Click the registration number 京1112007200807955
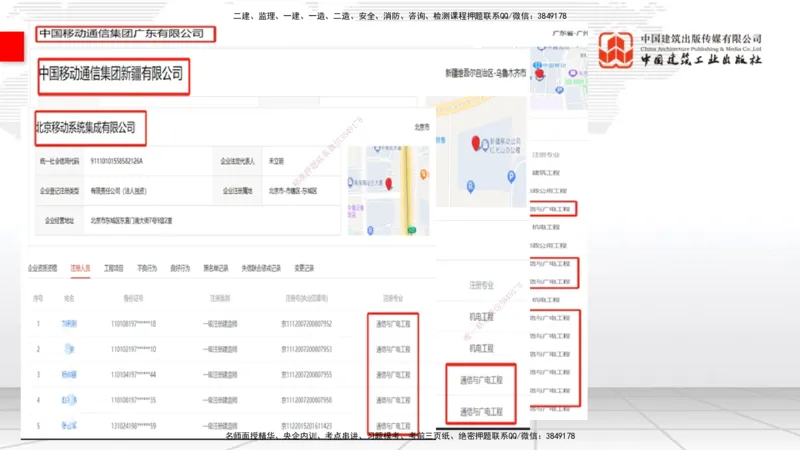Viewport: 800px width, 450px height. tap(307, 374)
